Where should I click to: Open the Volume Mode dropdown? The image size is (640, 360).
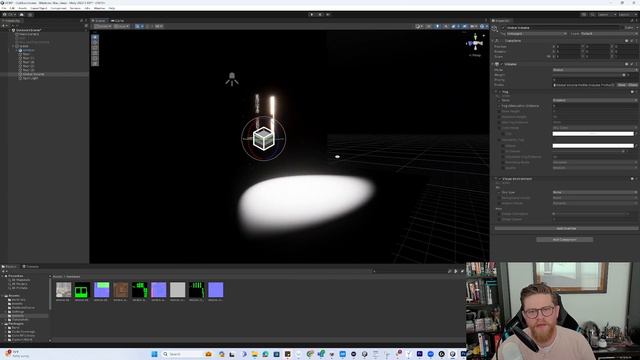pyautogui.click(x=595, y=70)
